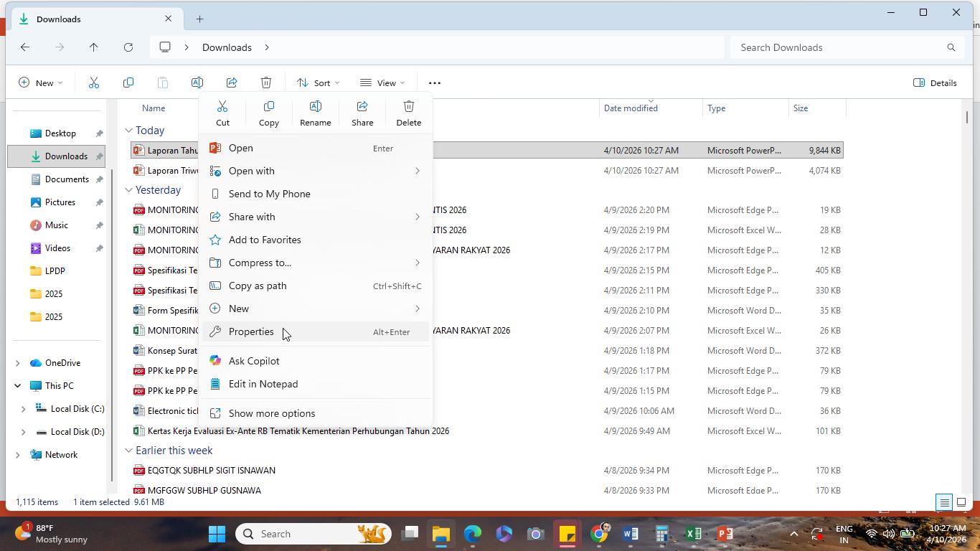This screenshot has width=980, height=551.
Task: Open the LPDP folder in sidebar
Action: click(55, 271)
